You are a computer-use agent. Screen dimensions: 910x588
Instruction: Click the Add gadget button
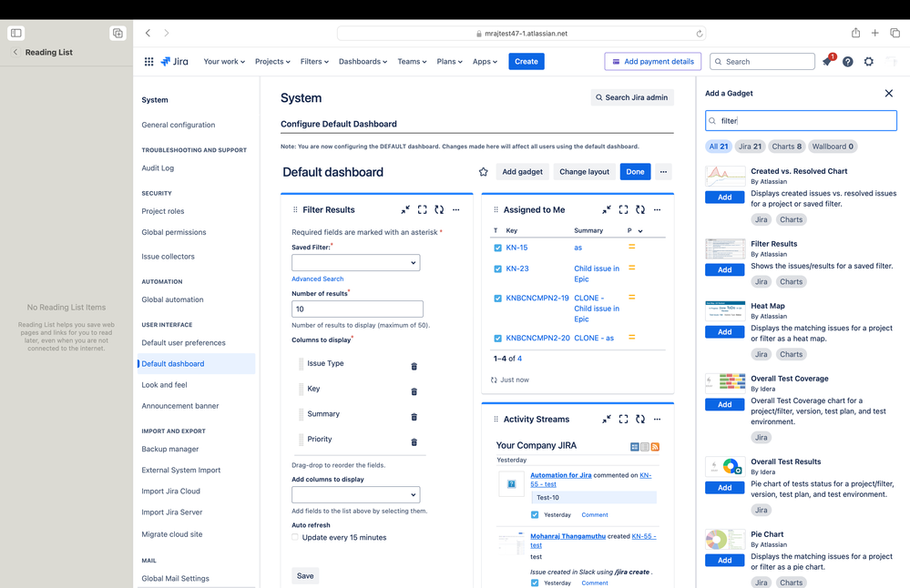[522, 172]
